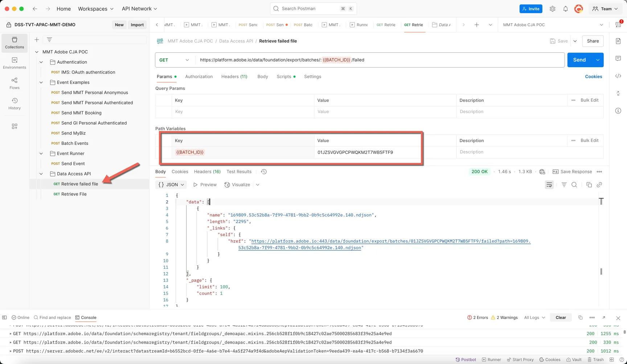This screenshot has width=627, height=364.
Task: Open the All Logs filter dropdown
Action: pyautogui.click(x=534, y=318)
